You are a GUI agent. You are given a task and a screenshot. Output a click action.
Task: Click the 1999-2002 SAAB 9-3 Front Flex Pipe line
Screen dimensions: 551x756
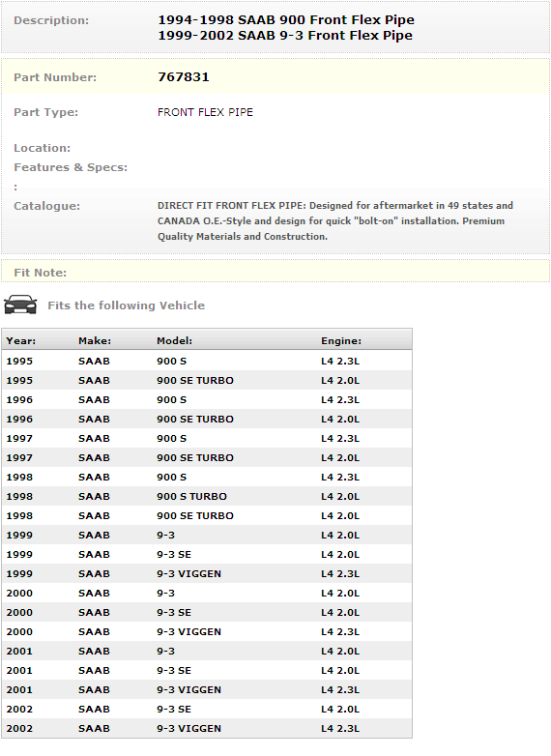(285, 35)
